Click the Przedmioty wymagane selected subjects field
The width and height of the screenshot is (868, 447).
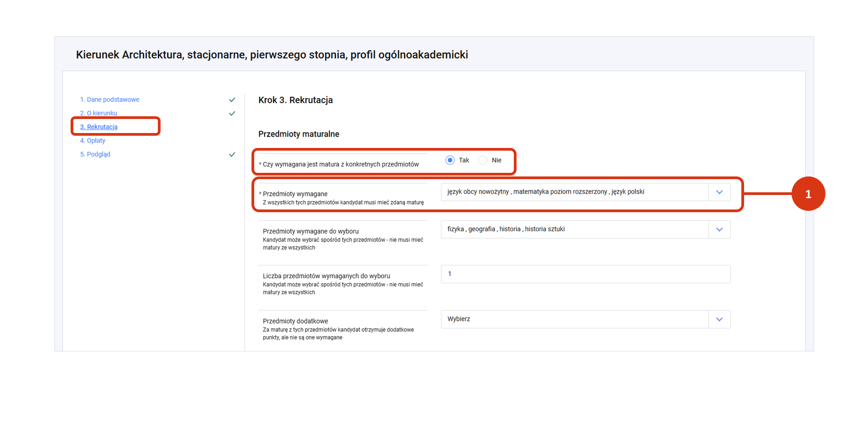[x=574, y=192]
